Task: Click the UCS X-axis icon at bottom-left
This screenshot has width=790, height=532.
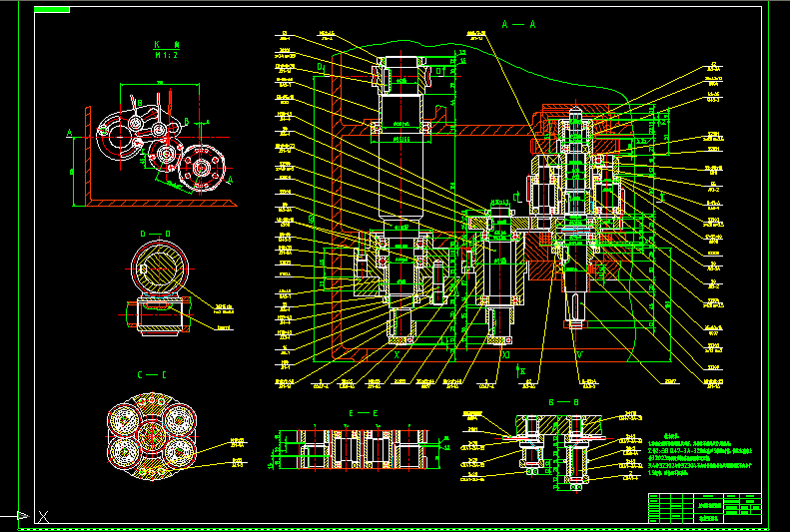Action: [42, 516]
